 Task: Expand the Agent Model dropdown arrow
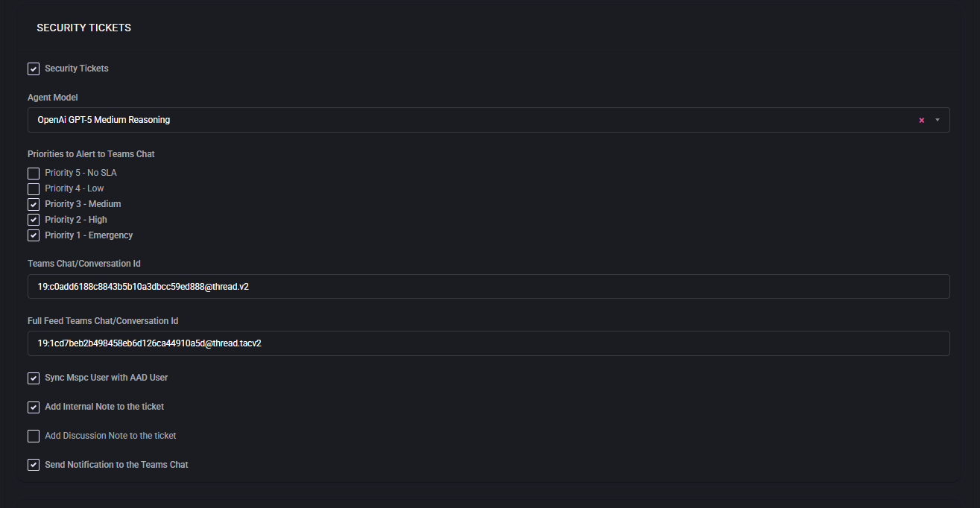[938, 120]
